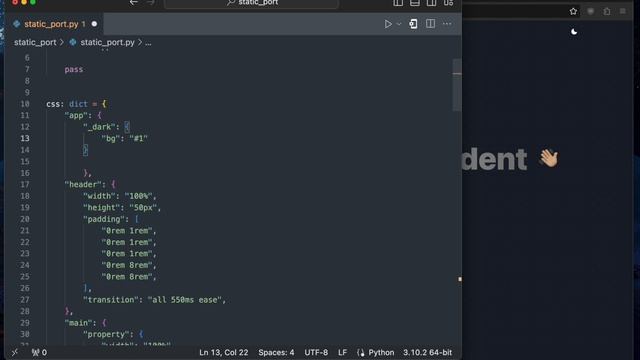Click the "transition" key on line 27

tap(111, 300)
